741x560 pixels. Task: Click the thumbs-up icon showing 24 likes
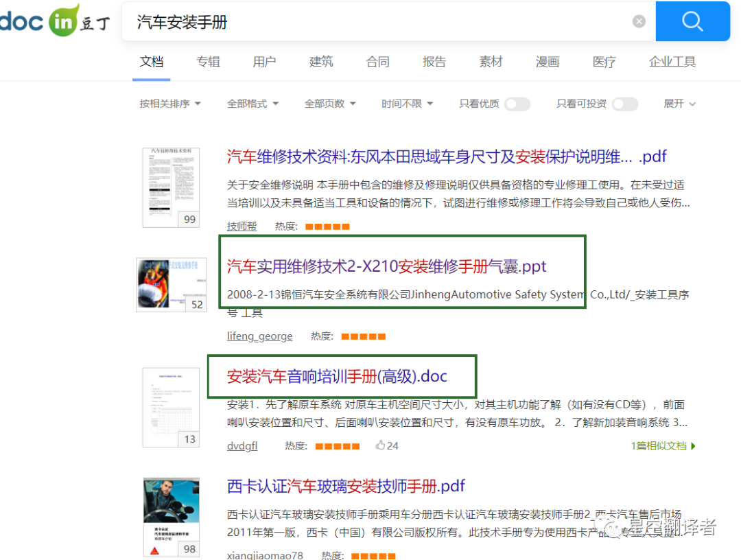[384, 445]
